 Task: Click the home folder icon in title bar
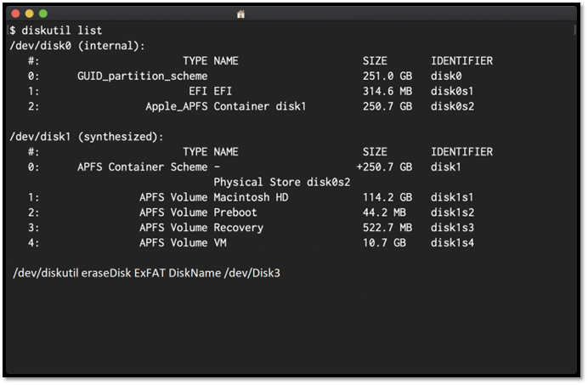coord(241,14)
